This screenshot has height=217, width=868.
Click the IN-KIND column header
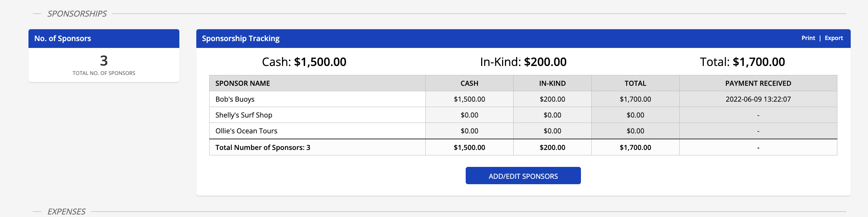pos(552,83)
